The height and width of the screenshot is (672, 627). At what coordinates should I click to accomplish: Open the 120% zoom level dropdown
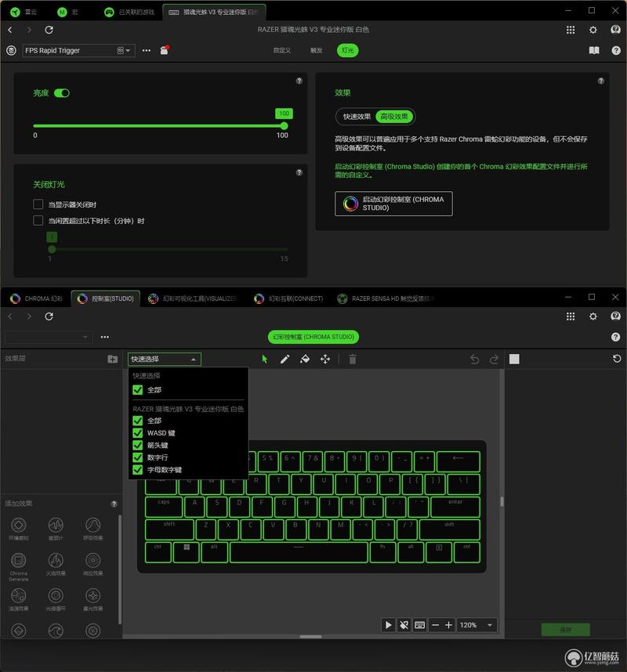(x=477, y=625)
